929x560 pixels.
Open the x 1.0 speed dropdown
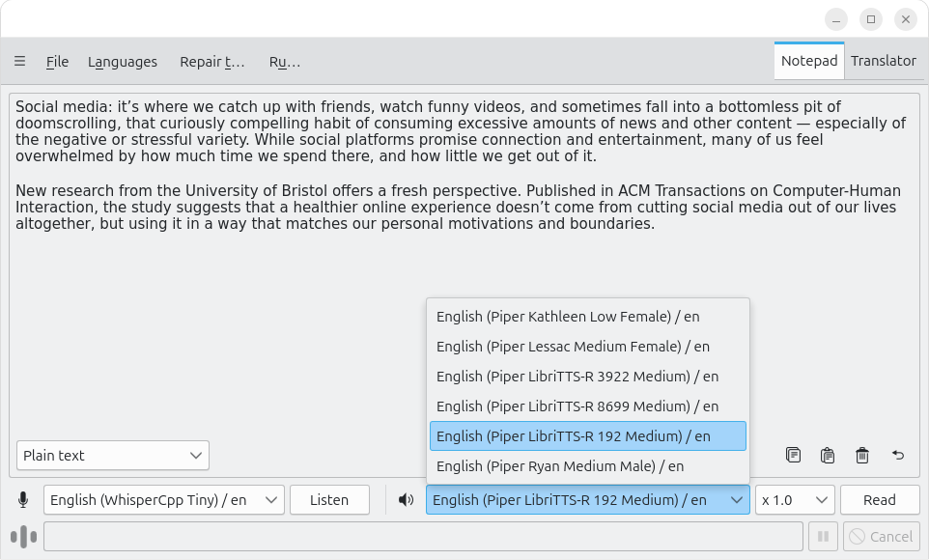[x=795, y=500]
